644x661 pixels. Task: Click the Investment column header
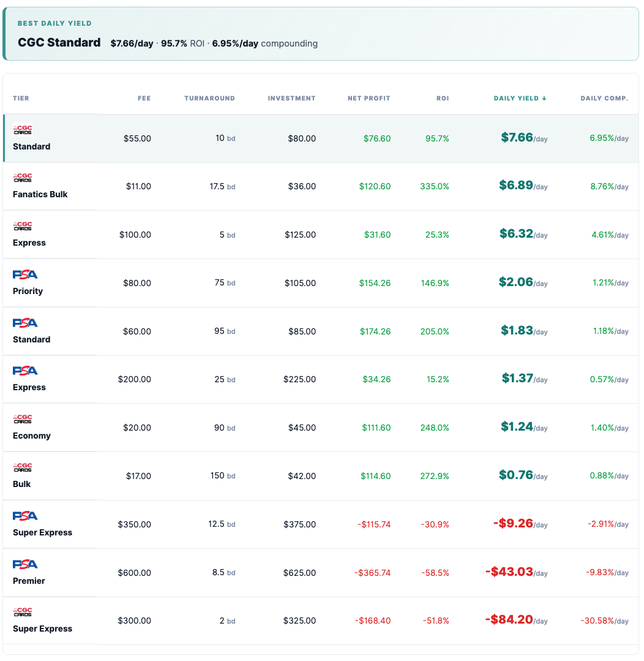pos(291,98)
